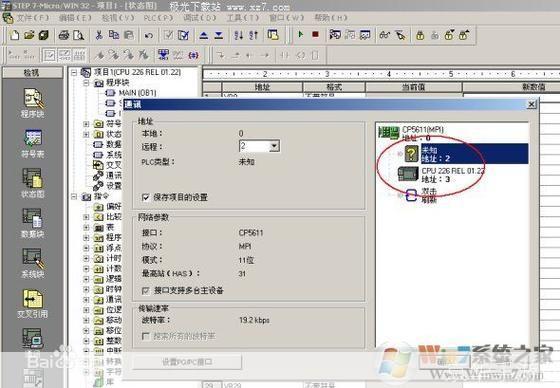Click the 地址 column header in status chart
This screenshot has height=388, width=560.
pos(262,87)
